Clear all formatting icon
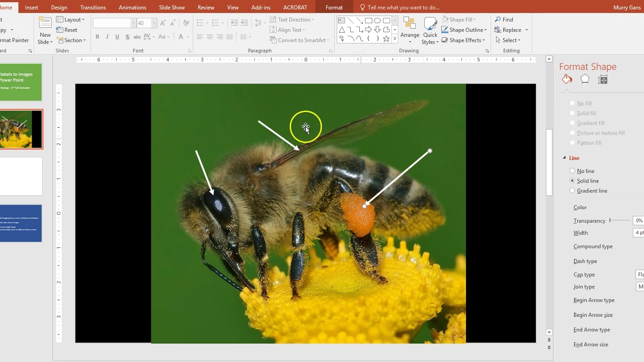 coord(186,23)
